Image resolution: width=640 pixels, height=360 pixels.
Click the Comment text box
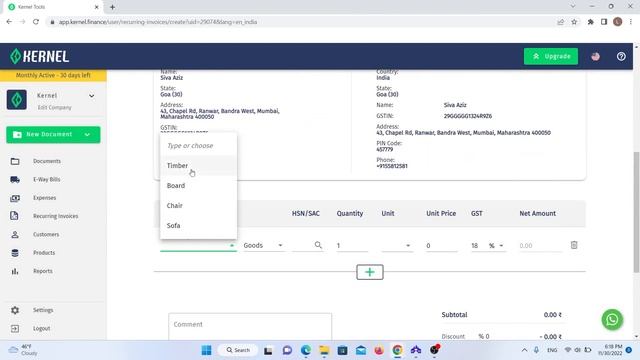click(250, 327)
